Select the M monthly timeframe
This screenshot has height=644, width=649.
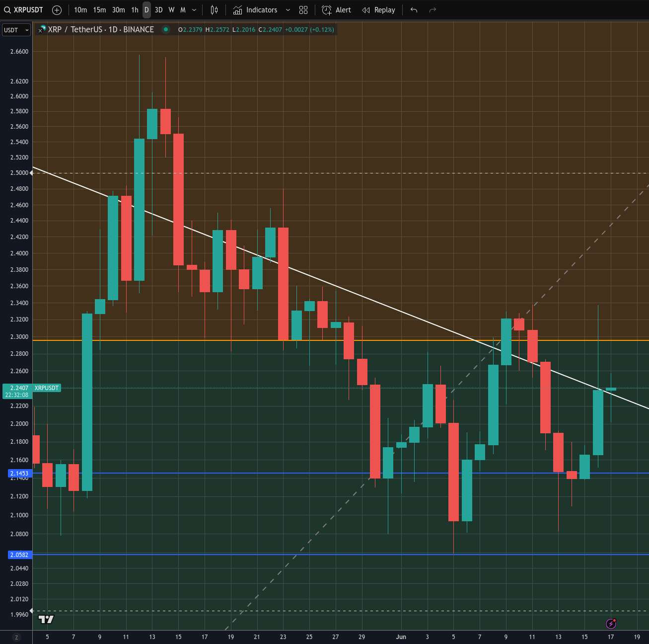point(183,10)
